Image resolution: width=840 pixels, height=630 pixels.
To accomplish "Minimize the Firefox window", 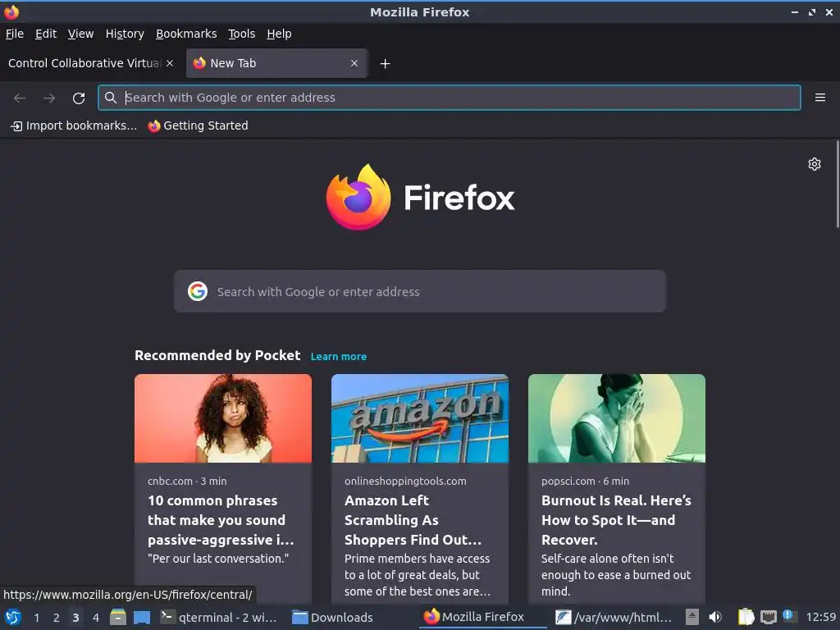I will point(794,12).
